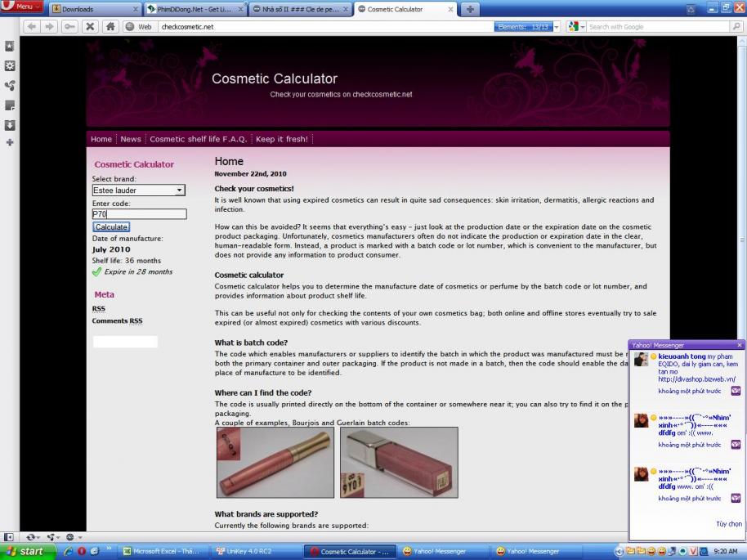Open the Comments RSS link

click(117, 321)
